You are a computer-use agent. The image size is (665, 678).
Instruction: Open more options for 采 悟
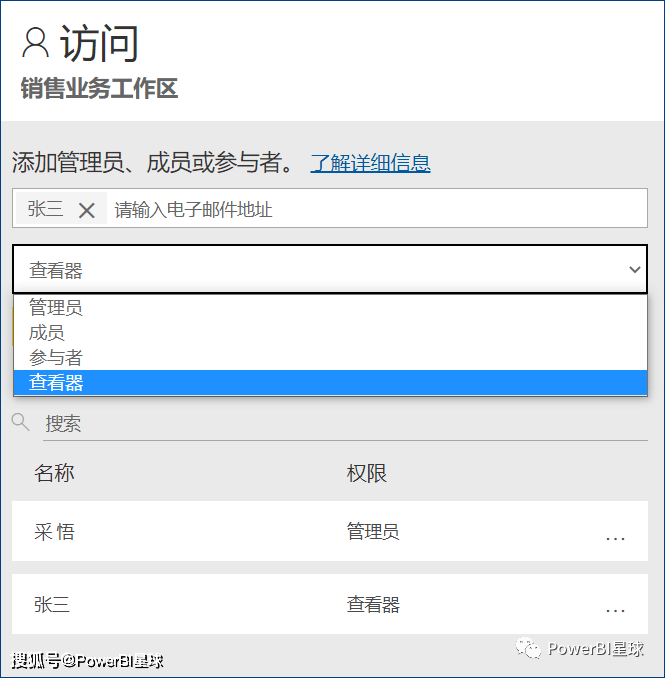pos(615,539)
